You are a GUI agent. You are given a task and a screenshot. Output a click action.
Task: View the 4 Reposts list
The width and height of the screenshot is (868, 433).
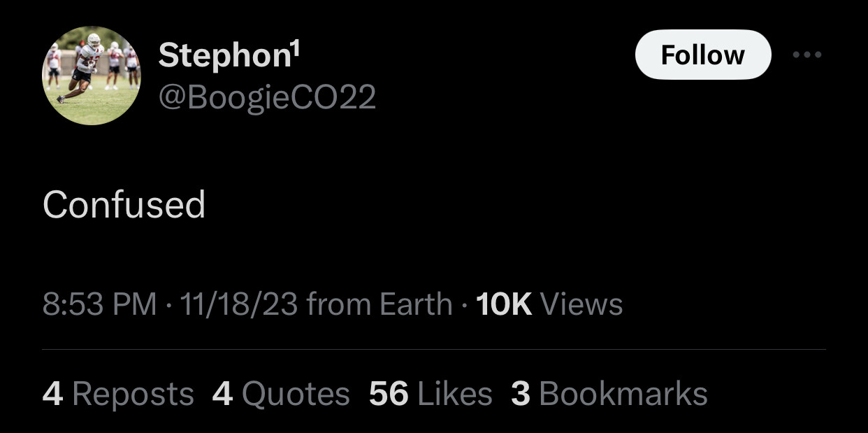pos(118,394)
